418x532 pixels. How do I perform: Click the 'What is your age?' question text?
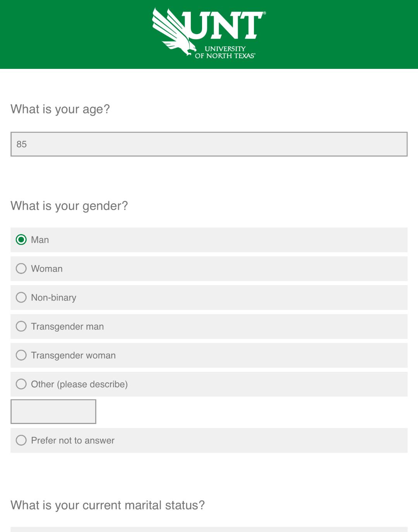60,109
